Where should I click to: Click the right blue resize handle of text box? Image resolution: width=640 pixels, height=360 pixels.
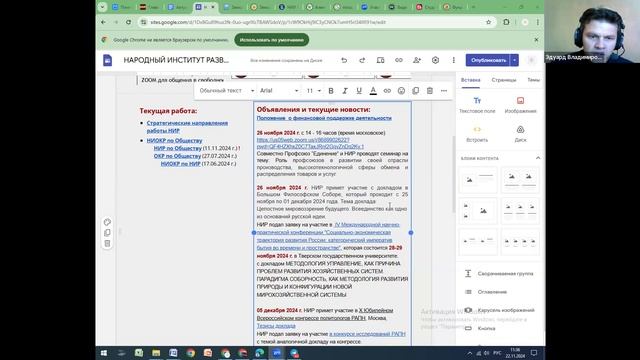[411, 233]
